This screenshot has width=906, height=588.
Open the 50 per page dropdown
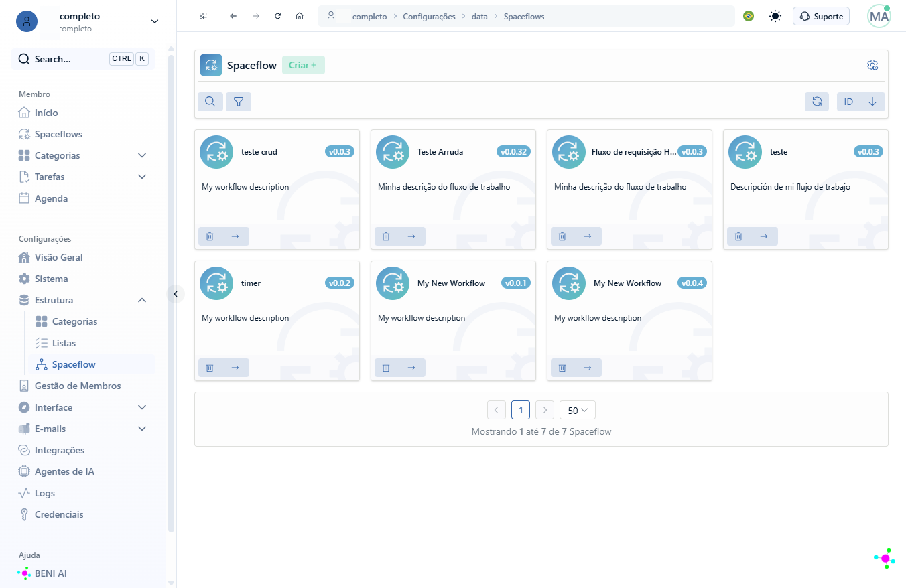[x=578, y=410]
